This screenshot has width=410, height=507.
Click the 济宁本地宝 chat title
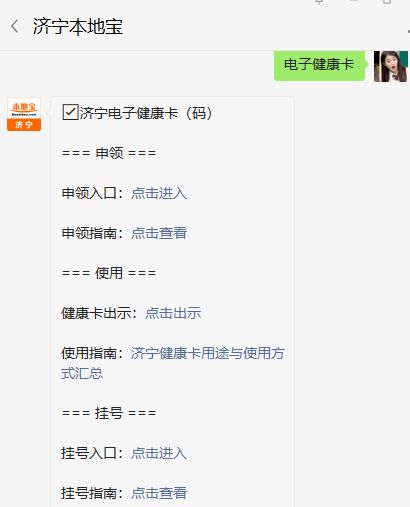tap(78, 26)
